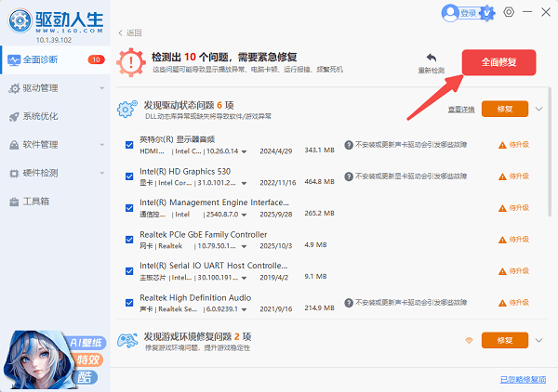558x392 pixels.
Task: Uncheck the Intel(R) Management Engine Interface checkbox
Action: 129,207
